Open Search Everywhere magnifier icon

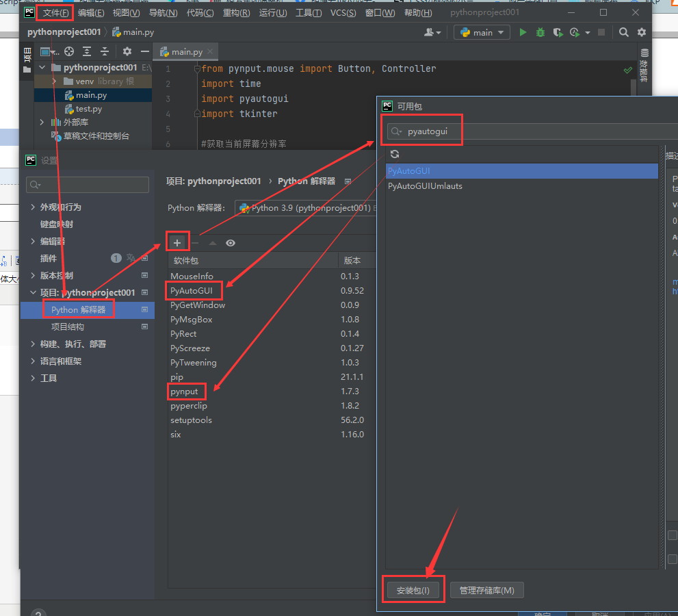tap(623, 32)
